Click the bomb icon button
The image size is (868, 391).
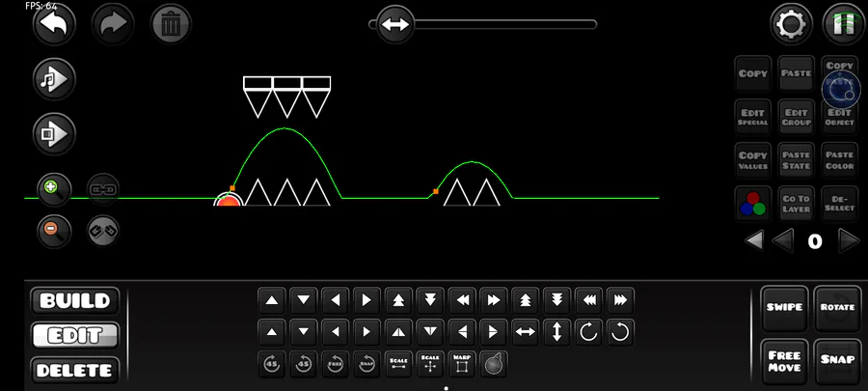pos(493,364)
